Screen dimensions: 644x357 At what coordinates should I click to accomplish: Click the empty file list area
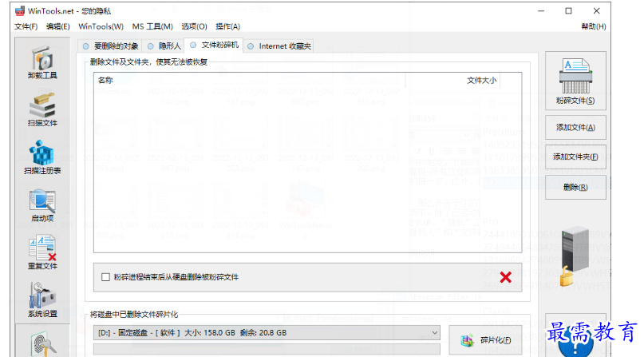(x=307, y=169)
